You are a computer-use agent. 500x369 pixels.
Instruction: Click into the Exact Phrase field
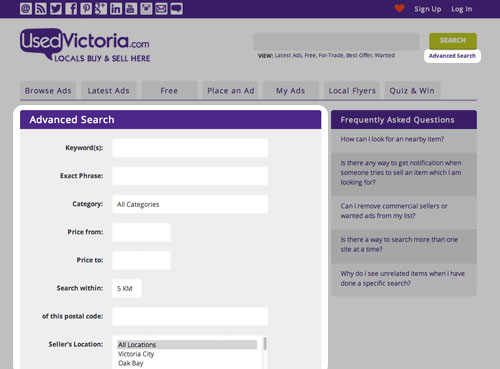pyautogui.click(x=190, y=176)
